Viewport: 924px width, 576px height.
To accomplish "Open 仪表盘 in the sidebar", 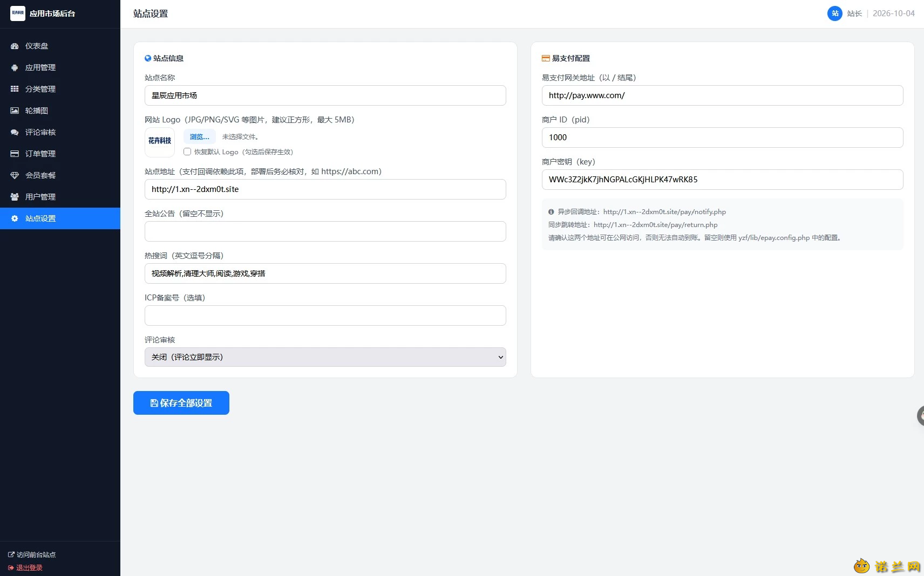I will coord(60,46).
